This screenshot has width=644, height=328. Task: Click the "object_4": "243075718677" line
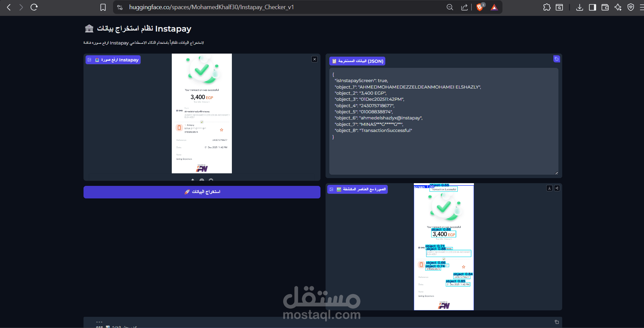pyautogui.click(x=364, y=106)
